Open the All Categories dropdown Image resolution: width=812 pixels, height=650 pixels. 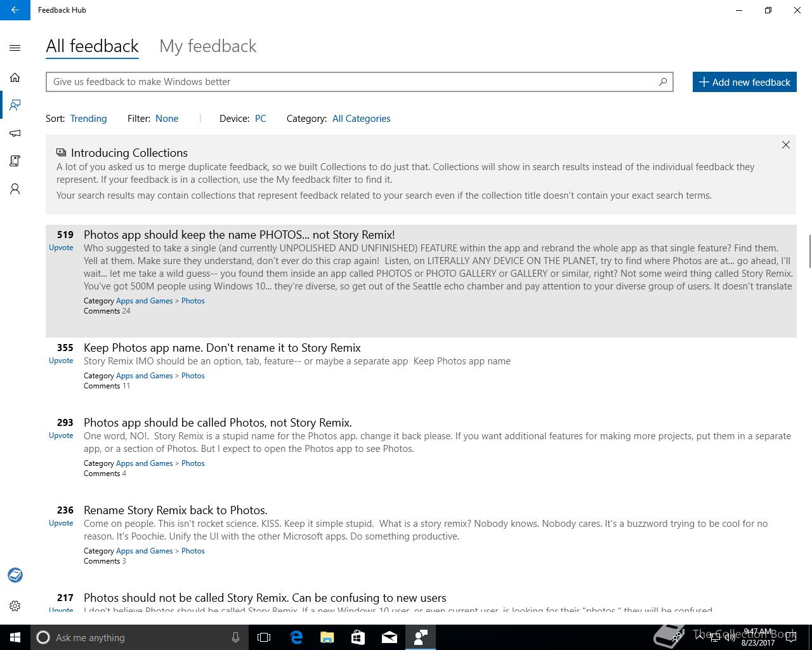(361, 119)
